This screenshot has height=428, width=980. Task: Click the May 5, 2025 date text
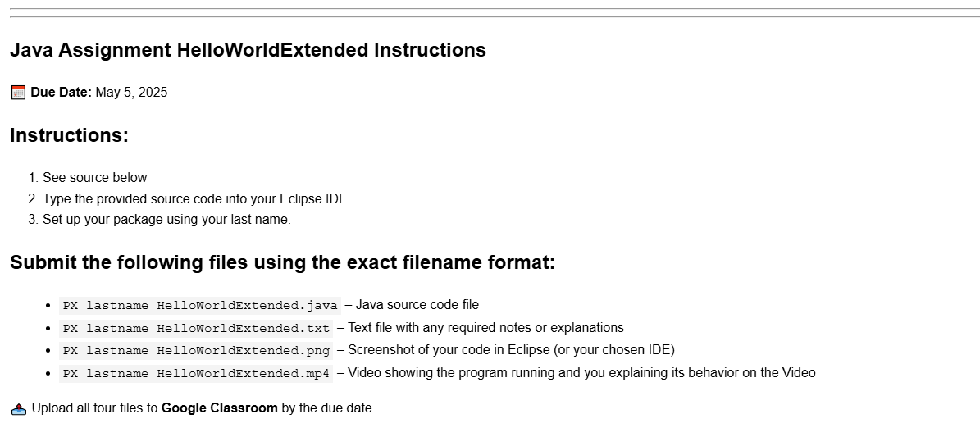(x=131, y=93)
